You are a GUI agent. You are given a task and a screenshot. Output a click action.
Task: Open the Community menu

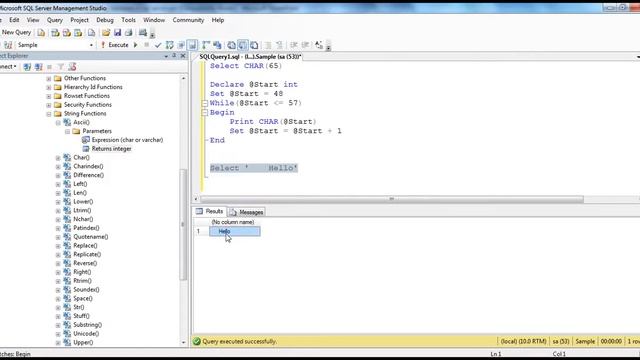click(188, 20)
